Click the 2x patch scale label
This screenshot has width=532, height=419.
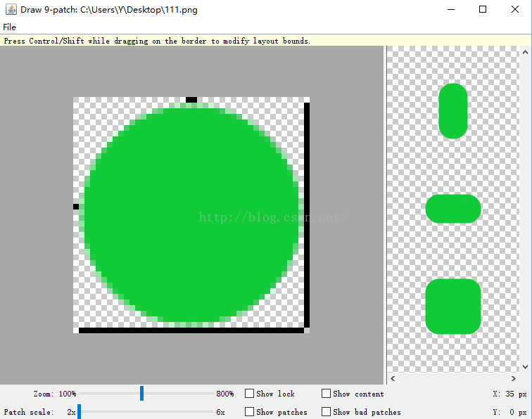pos(71,412)
